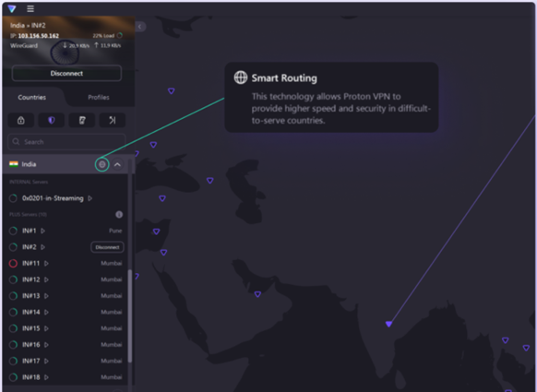Click the Smart Routing tooltip heading
This screenshot has height=392, width=537.
click(284, 78)
